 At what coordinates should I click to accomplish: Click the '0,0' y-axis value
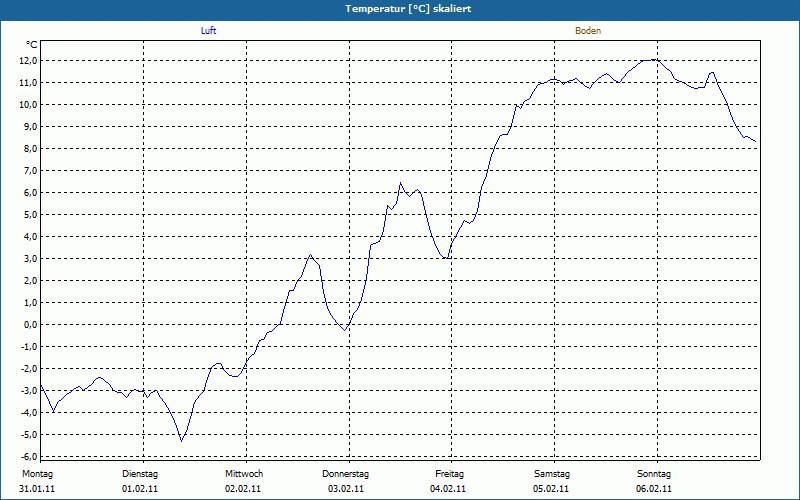click(31, 324)
